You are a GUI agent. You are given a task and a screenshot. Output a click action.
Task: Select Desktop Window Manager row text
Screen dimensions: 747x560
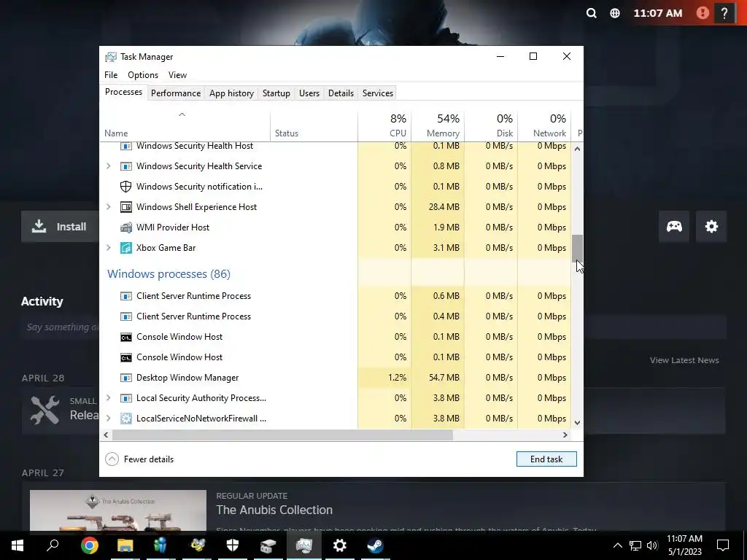(187, 378)
